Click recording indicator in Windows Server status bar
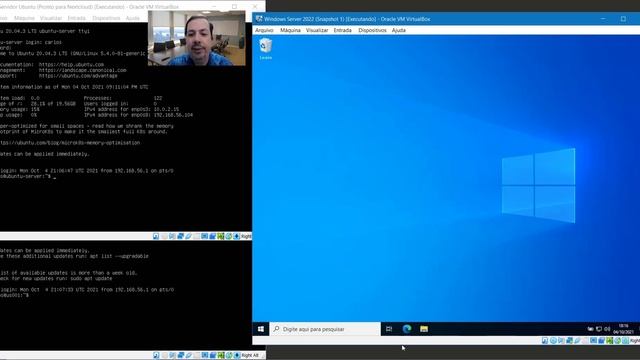Viewport: 640px width, 360px height. coord(601,340)
